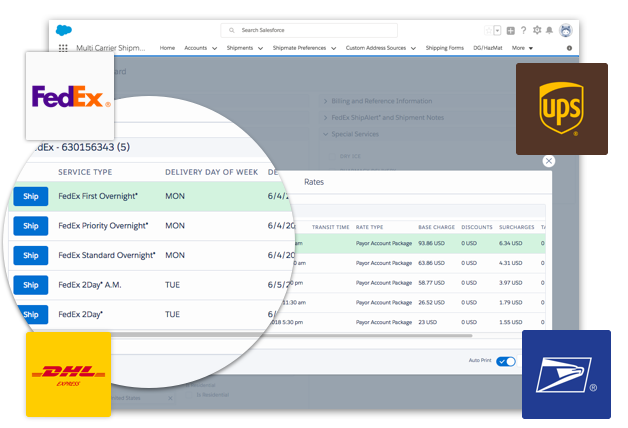The height and width of the screenshot is (428, 628).
Task: Click the SERVICE TYPE column header
Action: (x=85, y=172)
